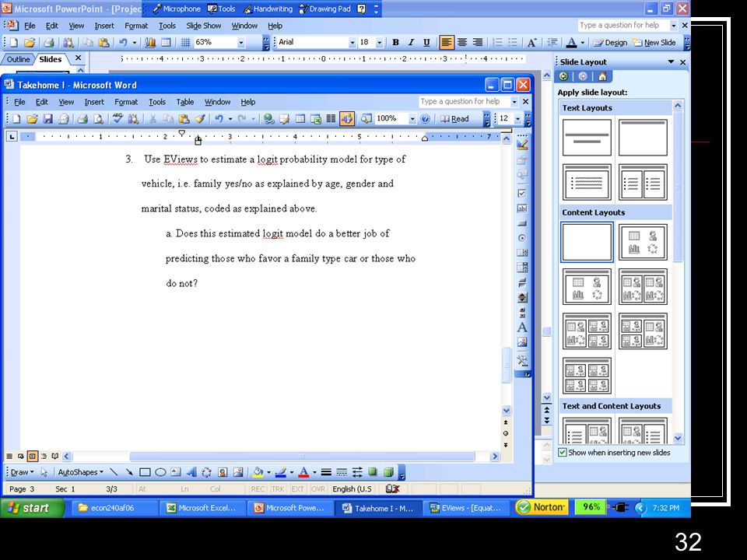Screen dimensions: 747x560
Task: Open Word Tools menu
Action: pos(156,102)
